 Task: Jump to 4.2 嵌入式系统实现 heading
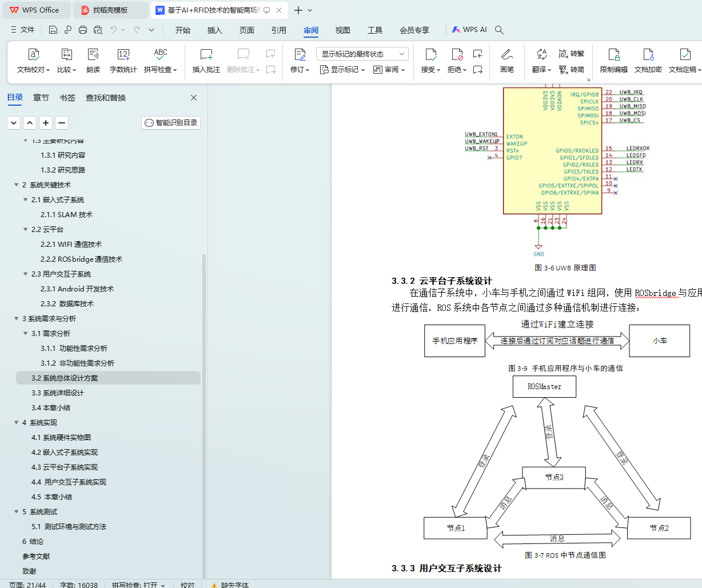pyautogui.click(x=65, y=453)
